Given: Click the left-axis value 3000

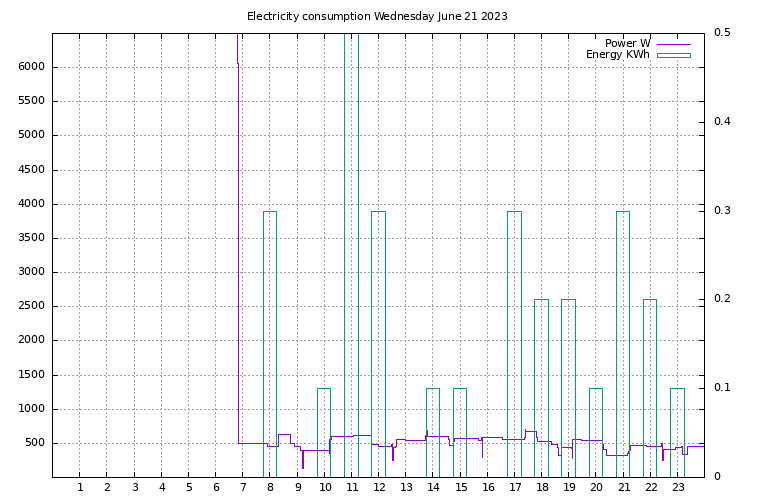Looking at the screenshot, I should [x=31, y=271].
